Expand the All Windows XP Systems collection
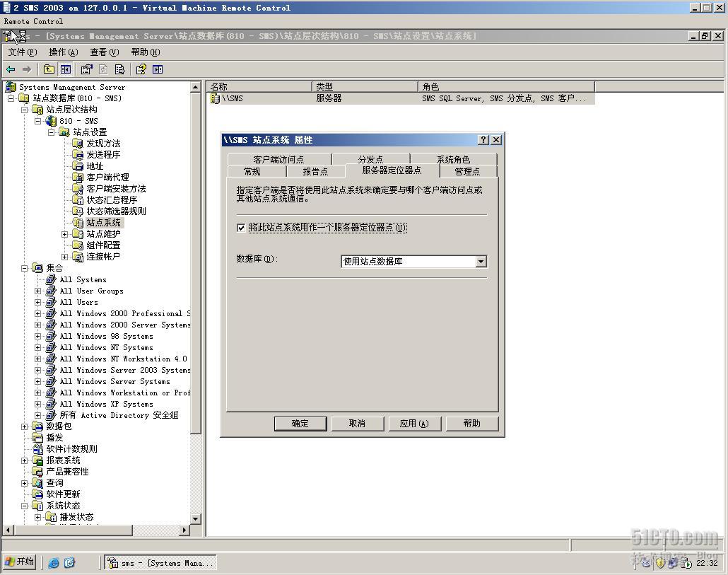This screenshot has width=728, height=575. click(x=38, y=404)
